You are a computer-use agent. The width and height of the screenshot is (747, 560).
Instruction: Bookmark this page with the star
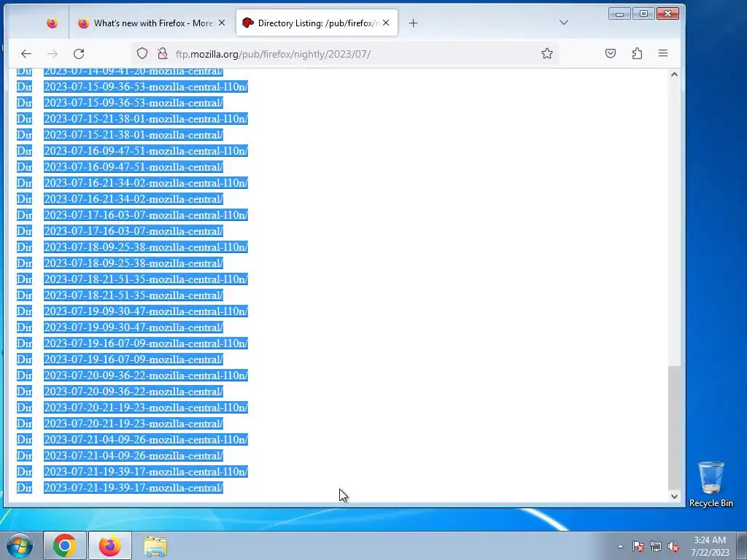pos(547,53)
